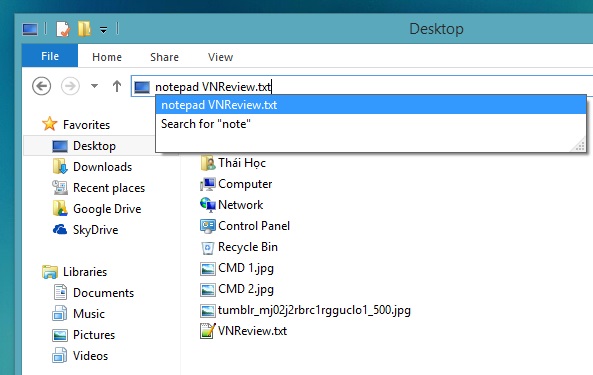This screenshot has height=375, width=593.
Task: Click the Videos library icon
Action: pyautogui.click(x=59, y=355)
